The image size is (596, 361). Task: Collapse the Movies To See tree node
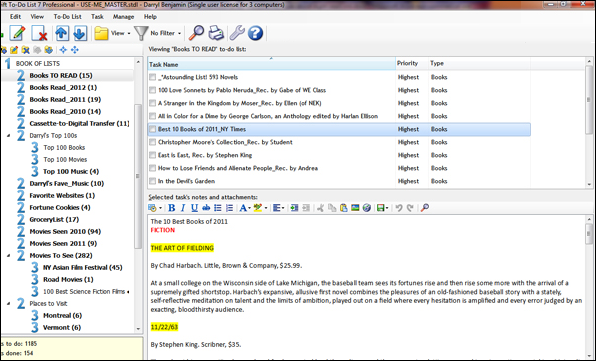(8, 255)
